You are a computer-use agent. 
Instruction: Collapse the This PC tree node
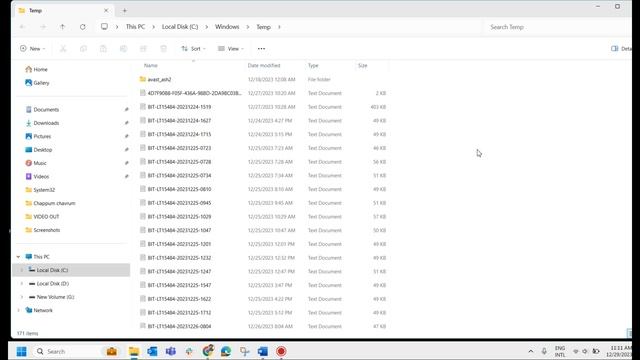18,257
